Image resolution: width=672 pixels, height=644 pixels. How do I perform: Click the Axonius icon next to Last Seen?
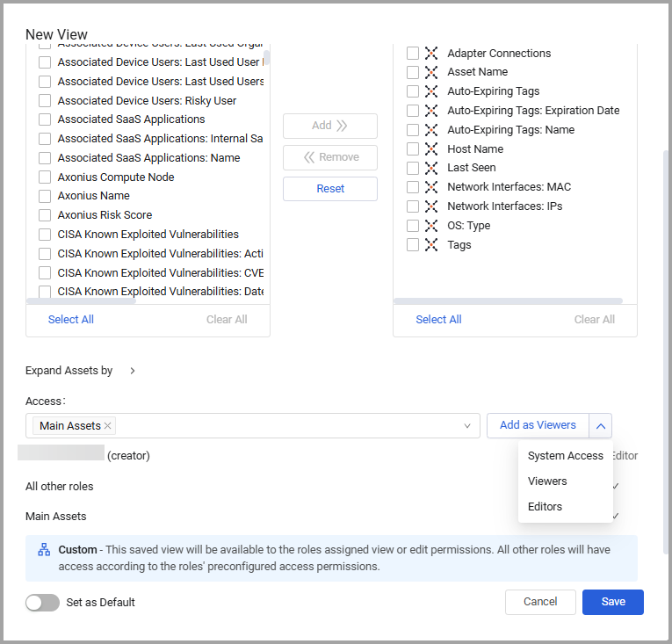click(x=431, y=168)
